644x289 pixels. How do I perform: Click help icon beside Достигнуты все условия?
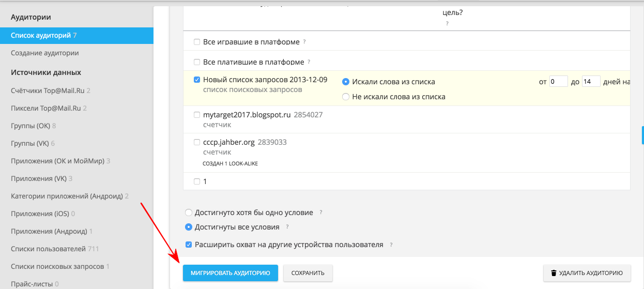[287, 227]
